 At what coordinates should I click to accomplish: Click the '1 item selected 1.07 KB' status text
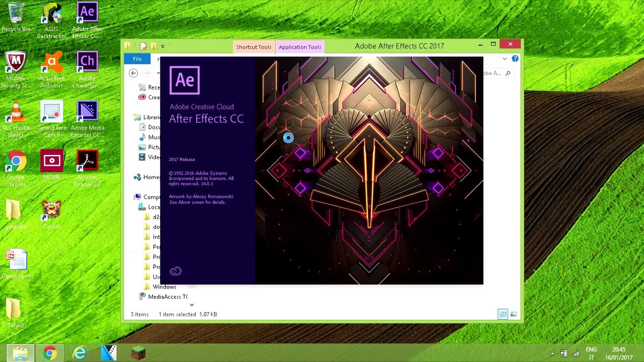point(188,314)
